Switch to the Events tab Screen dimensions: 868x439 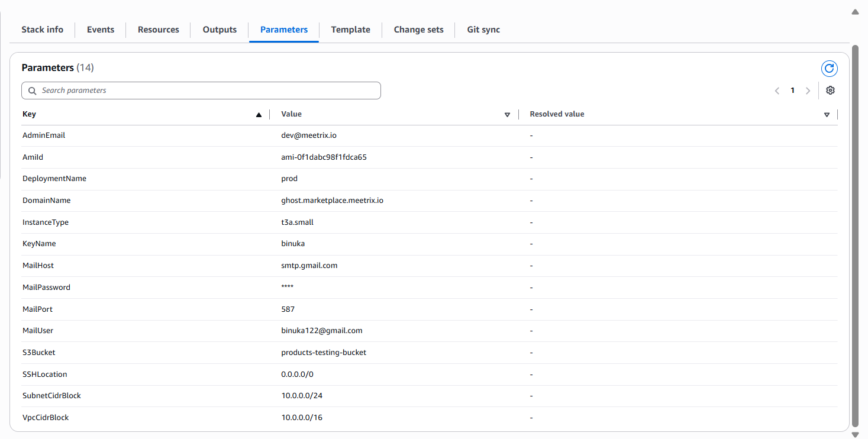(x=101, y=30)
